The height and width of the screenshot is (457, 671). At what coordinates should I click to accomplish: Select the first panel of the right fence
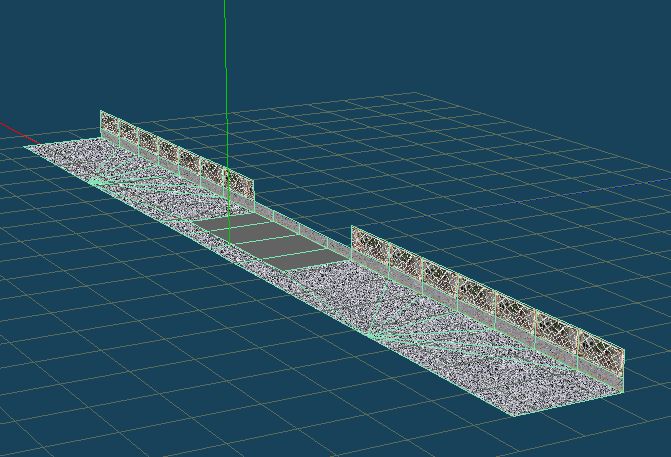pos(369,247)
